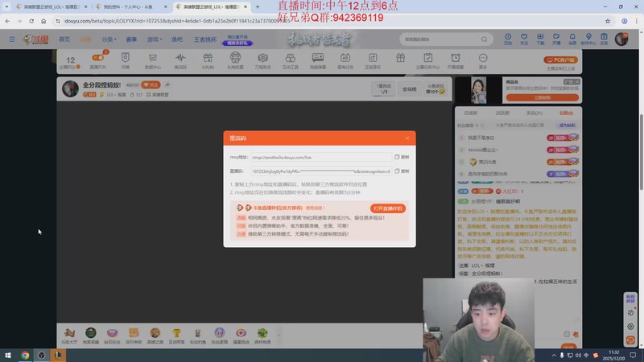Viewport: 644px width, 362px height.
Task: Open the 消息 notification bell icon
Action: click(x=572, y=39)
